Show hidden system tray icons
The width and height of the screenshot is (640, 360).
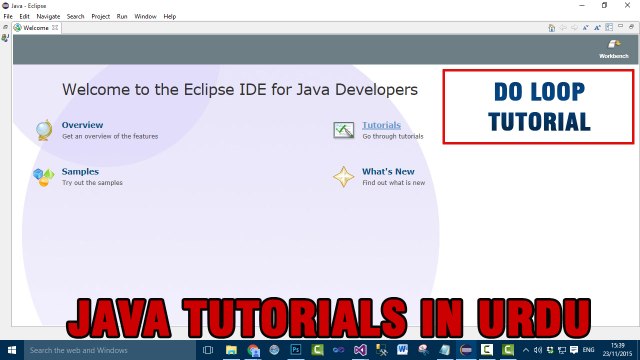coord(526,350)
